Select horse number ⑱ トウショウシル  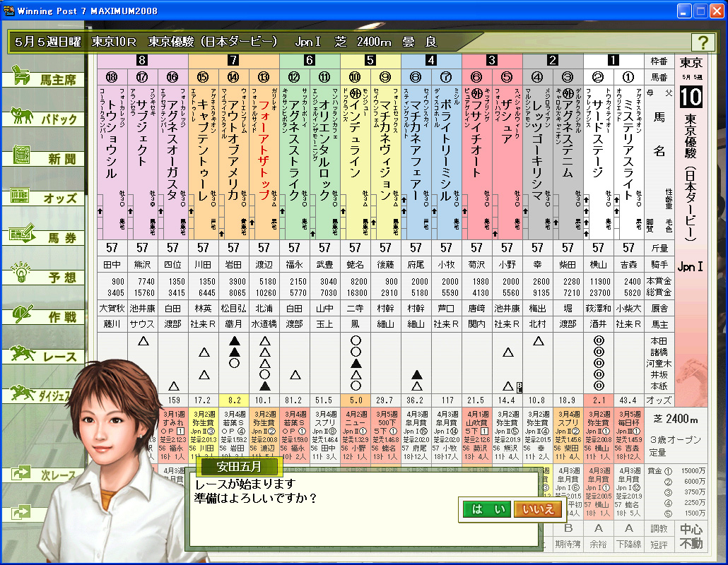(112, 162)
